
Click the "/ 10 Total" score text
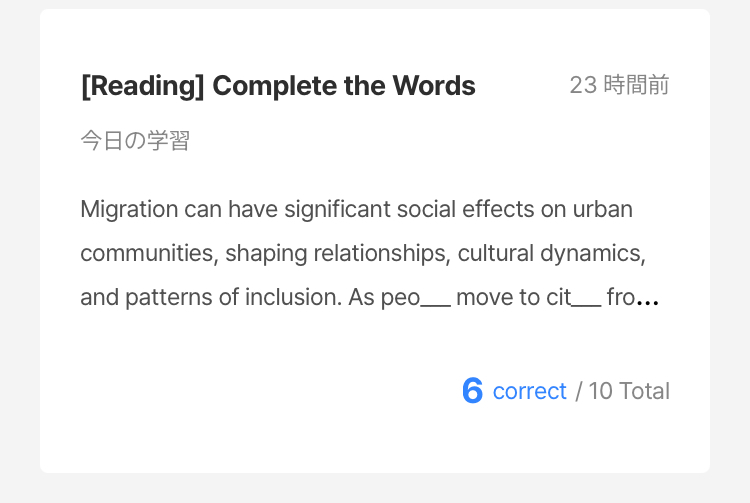[x=622, y=391]
